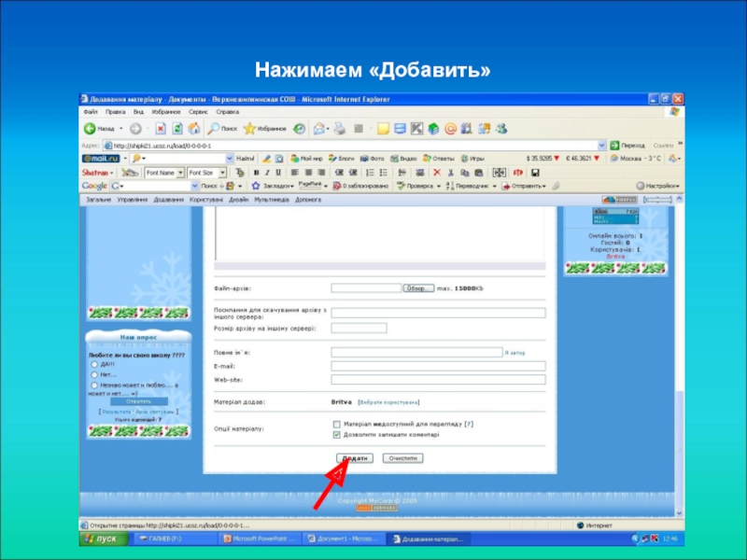747x560 pixels.
Task: Print the page with printer icon
Action: click(x=339, y=129)
